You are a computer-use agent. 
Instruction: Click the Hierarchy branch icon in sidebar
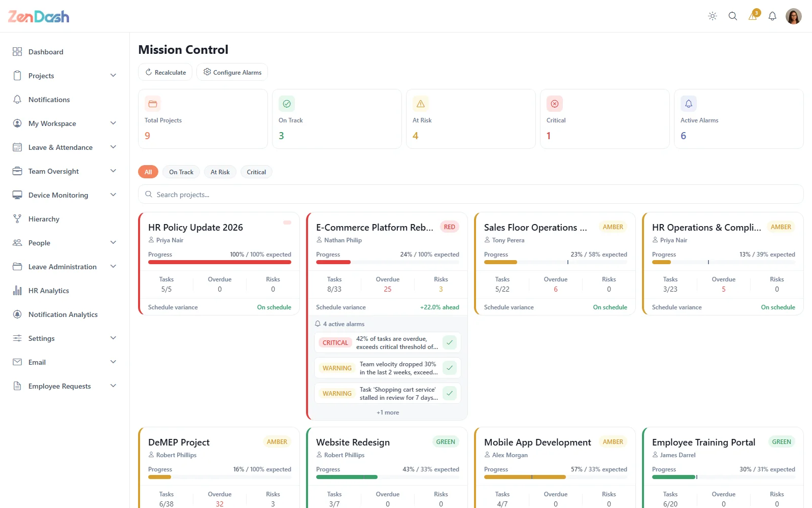[17, 219]
